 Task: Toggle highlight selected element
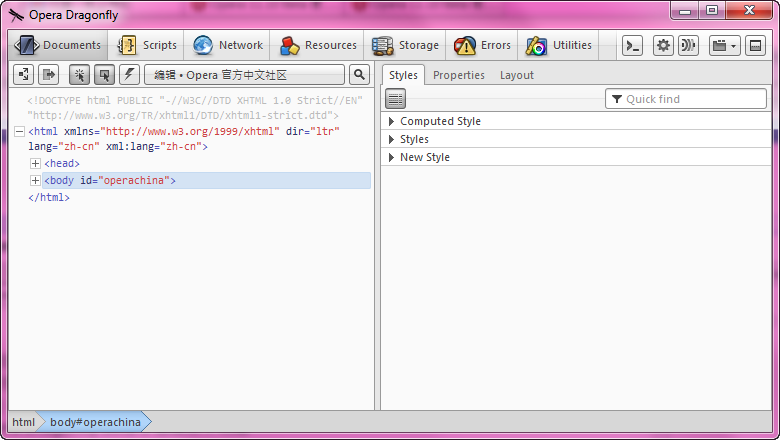click(x=104, y=75)
